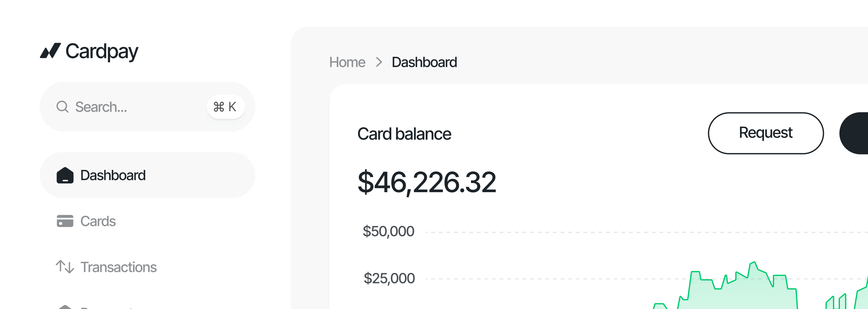Image resolution: width=868 pixels, height=309 pixels.
Task: Open Transactions from the sidebar
Action: [118, 267]
